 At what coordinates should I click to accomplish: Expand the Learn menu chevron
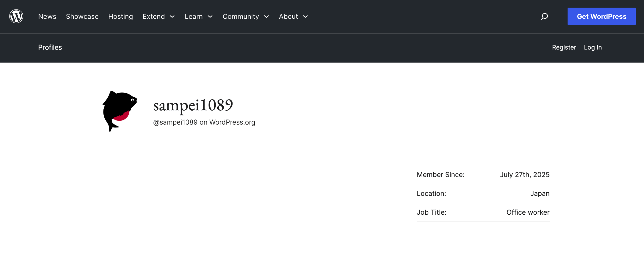[x=210, y=17]
